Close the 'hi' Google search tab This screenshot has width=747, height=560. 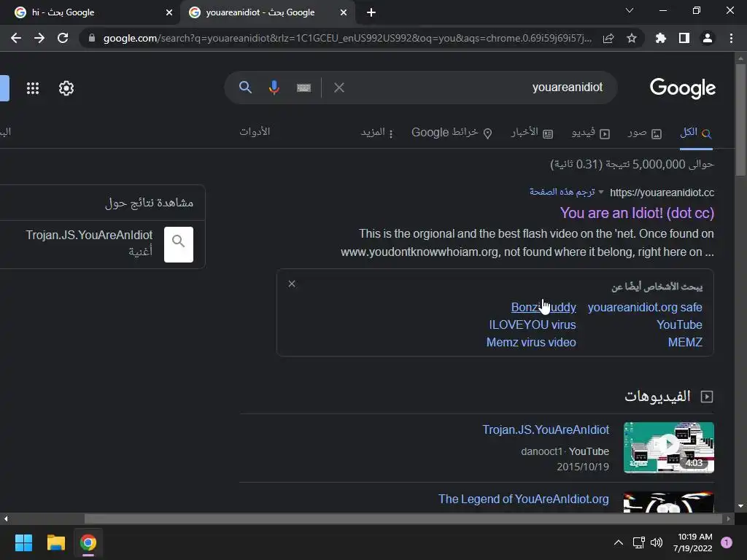(169, 12)
